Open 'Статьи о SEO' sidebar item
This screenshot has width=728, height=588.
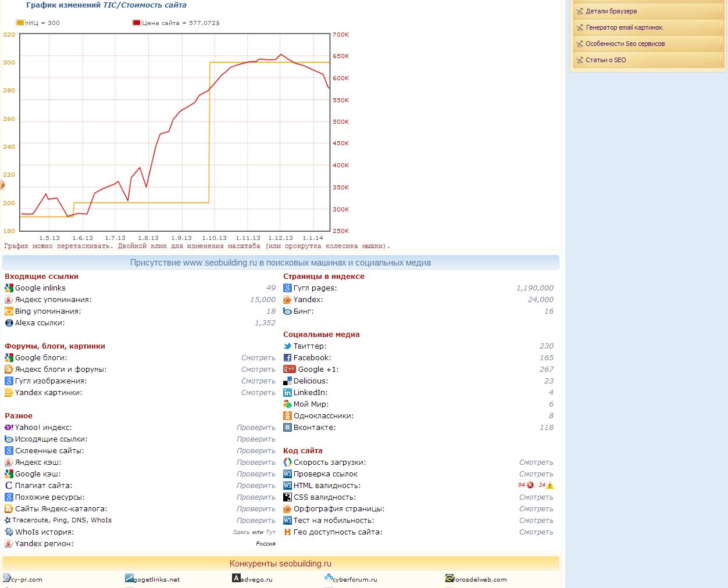point(605,60)
